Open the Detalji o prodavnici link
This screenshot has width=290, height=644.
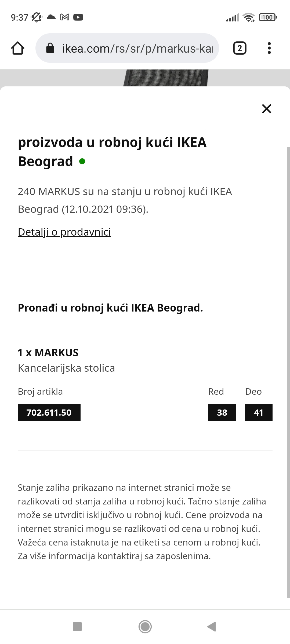coord(64,232)
